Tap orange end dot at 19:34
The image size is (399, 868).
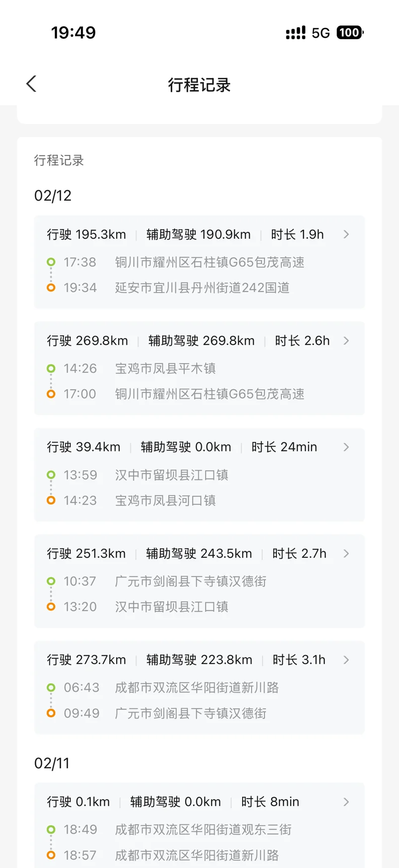[x=51, y=288]
